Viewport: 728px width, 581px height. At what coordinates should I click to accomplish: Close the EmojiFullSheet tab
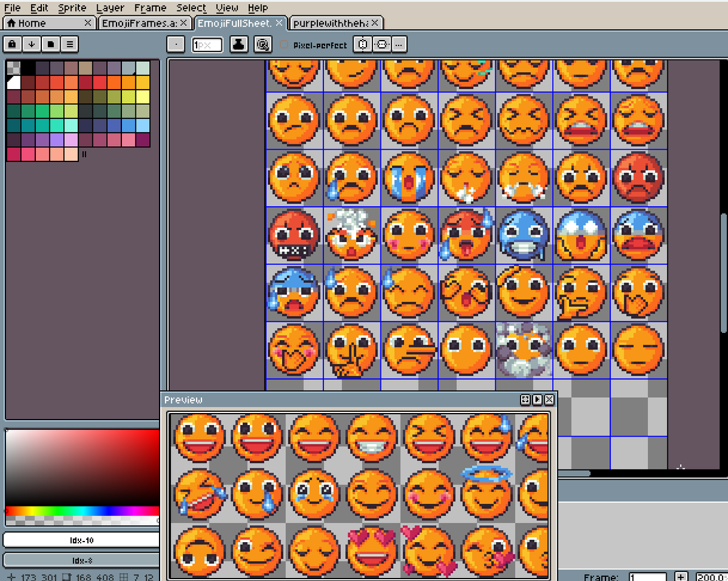pyautogui.click(x=279, y=22)
